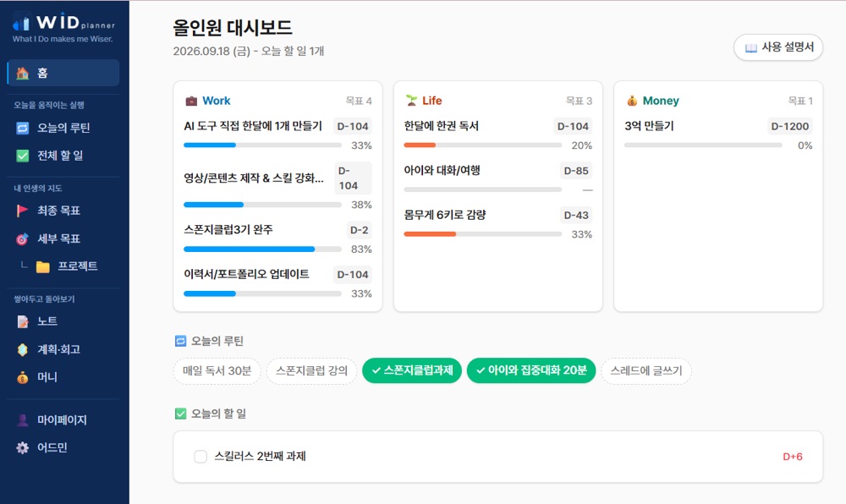
Task: Open the 어드민 page
Action: pos(63,448)
